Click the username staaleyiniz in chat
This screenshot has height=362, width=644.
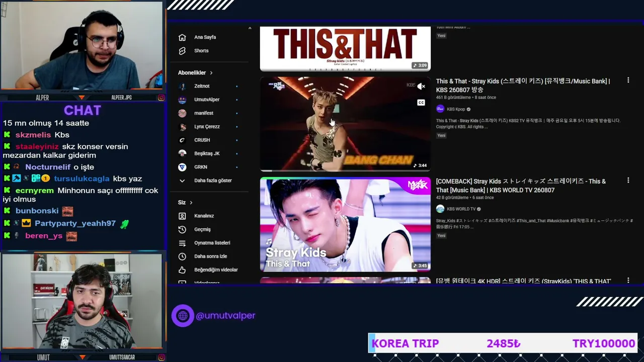[37, 147]
